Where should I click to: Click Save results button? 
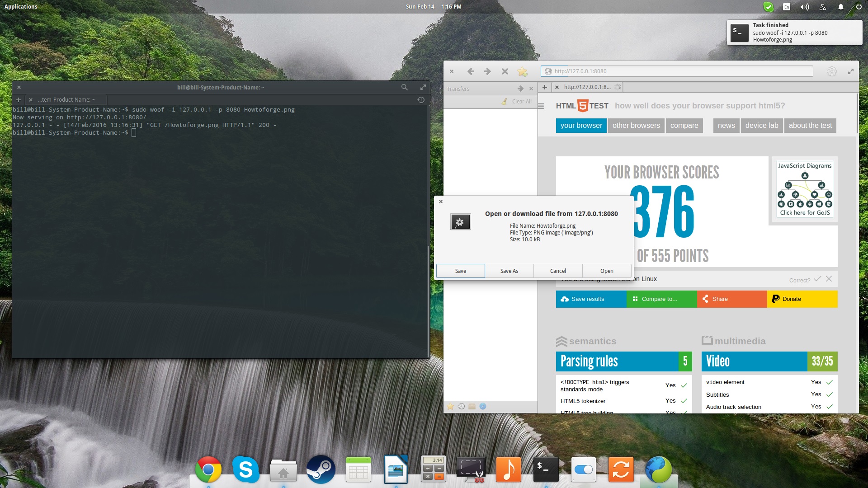click(x=591, y=299)
